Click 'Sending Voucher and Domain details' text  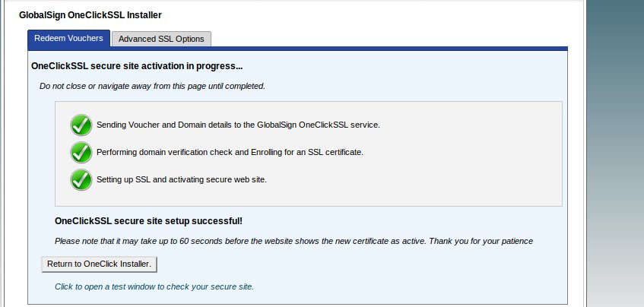tap(238, 125)
